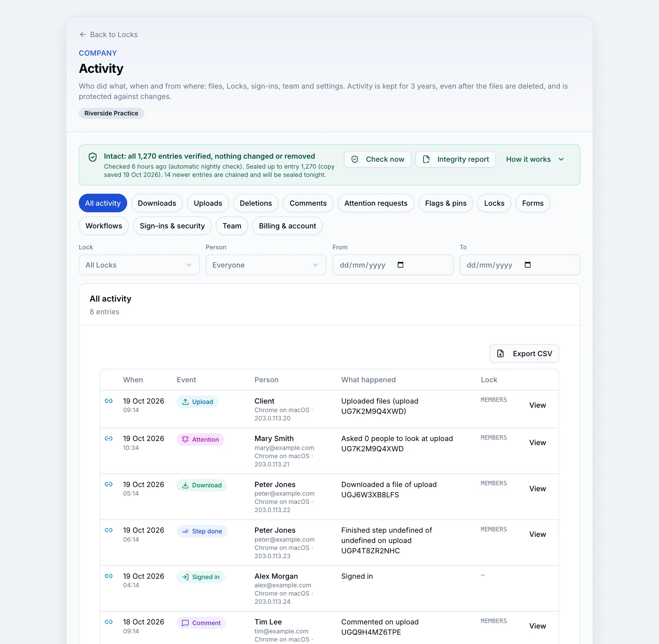Open the All Locks dropdown
Image resolution: width=659 pixels, height=644 pixels.
(139, 265)
